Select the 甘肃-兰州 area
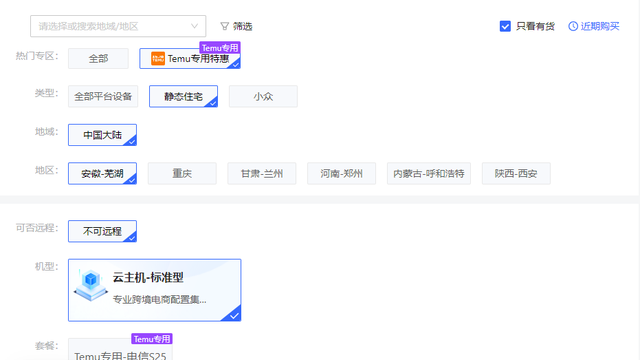 [262, 173]
